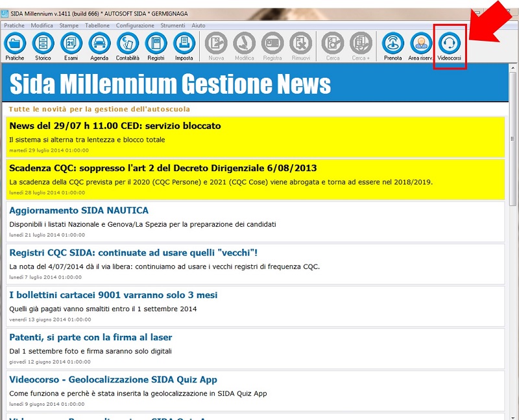
Task: Open the Configurazione menu
Action: (x=135, y=25)
